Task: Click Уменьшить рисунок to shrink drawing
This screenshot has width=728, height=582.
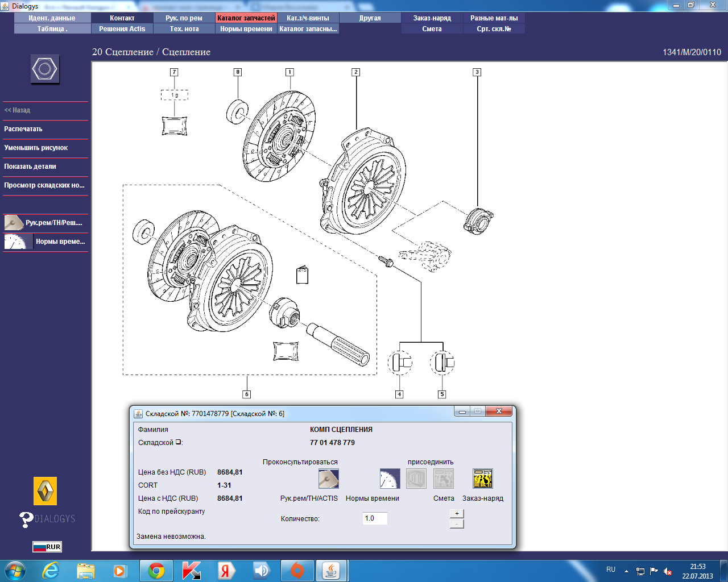Action: 36,148
